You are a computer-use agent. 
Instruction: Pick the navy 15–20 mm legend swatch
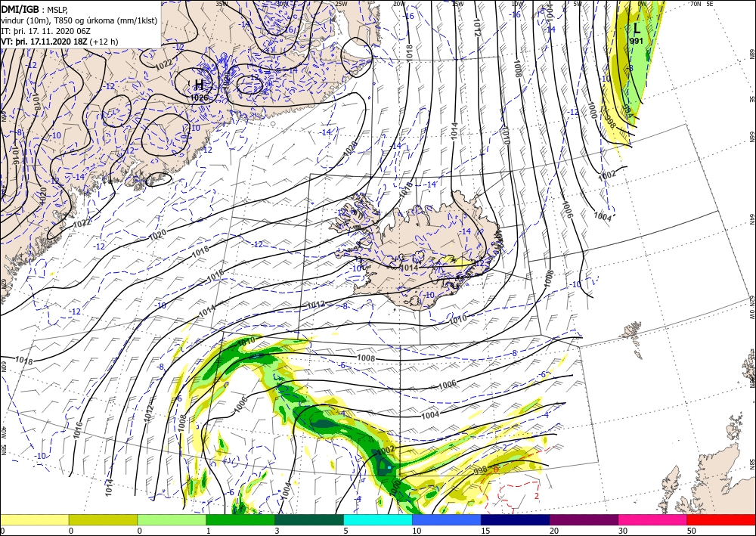coord(516,519)
